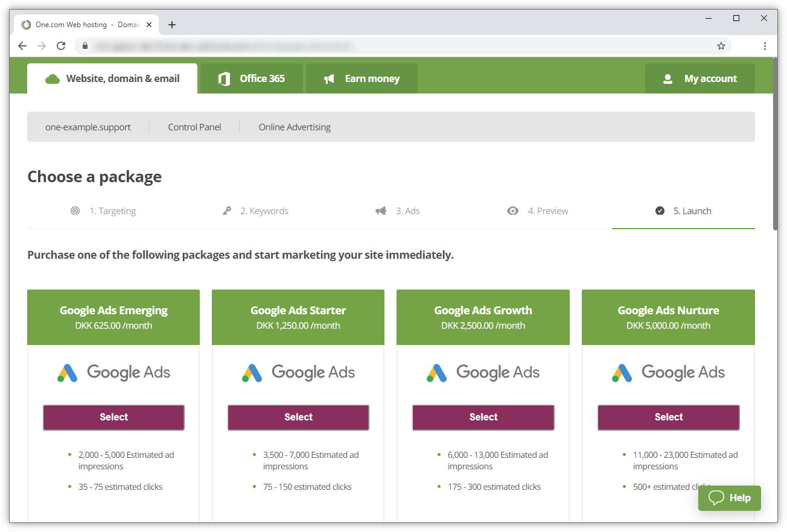Screen dimensions: 787x532
Task: Click the Google Ads logo in Starter card
Action: [x=299, y=372]
